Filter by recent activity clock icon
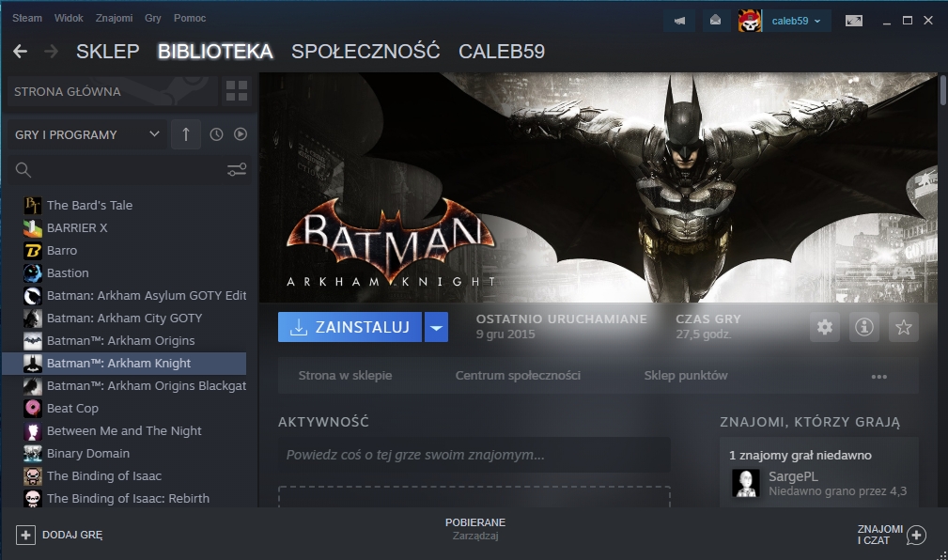 pyautogui.click(x=216, y=134)
